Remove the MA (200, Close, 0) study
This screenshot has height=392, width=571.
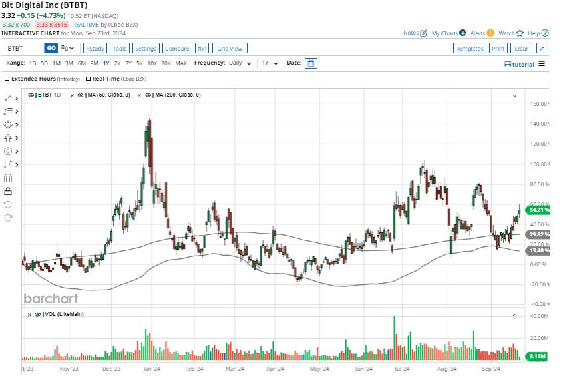click(139, 95)
